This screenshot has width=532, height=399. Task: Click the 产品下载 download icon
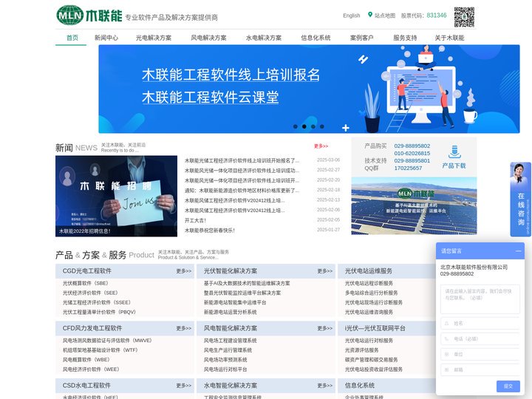coord(454,152)
